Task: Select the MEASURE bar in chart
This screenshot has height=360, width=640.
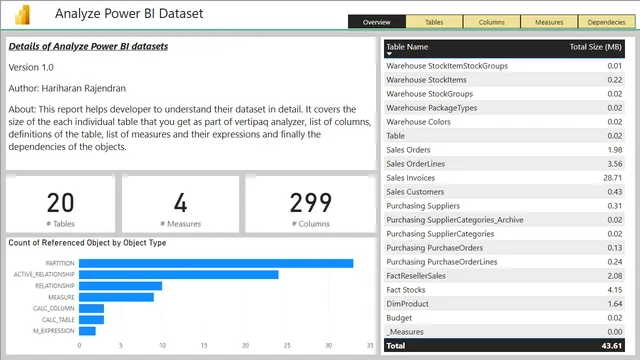Action: pyautogui.click(x=116, y=297)
